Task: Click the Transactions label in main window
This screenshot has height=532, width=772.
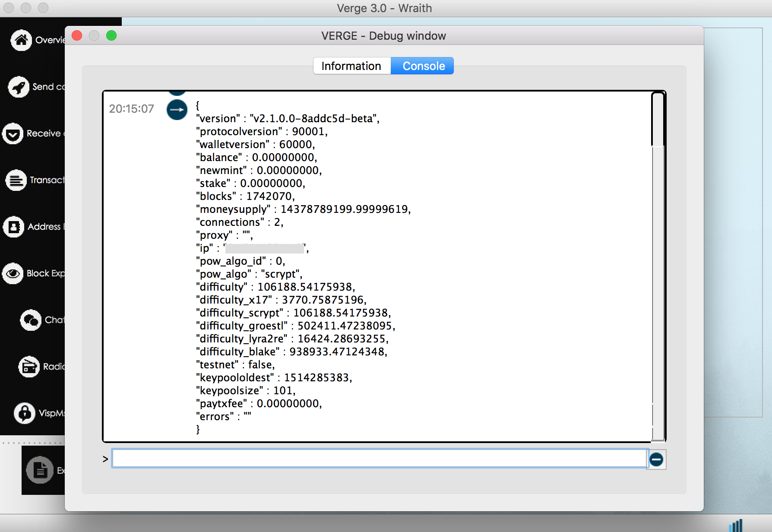Action: click(x=47, y=180)
